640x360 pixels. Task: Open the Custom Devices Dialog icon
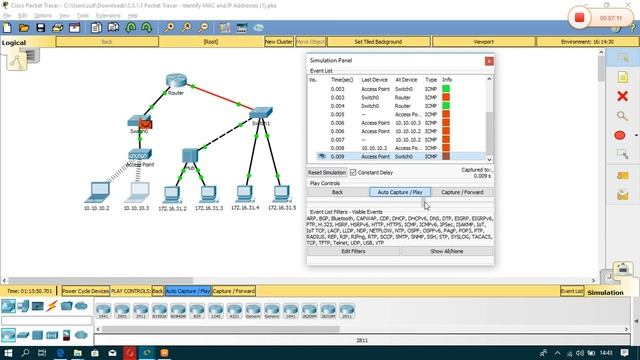(x=242, y=28)
